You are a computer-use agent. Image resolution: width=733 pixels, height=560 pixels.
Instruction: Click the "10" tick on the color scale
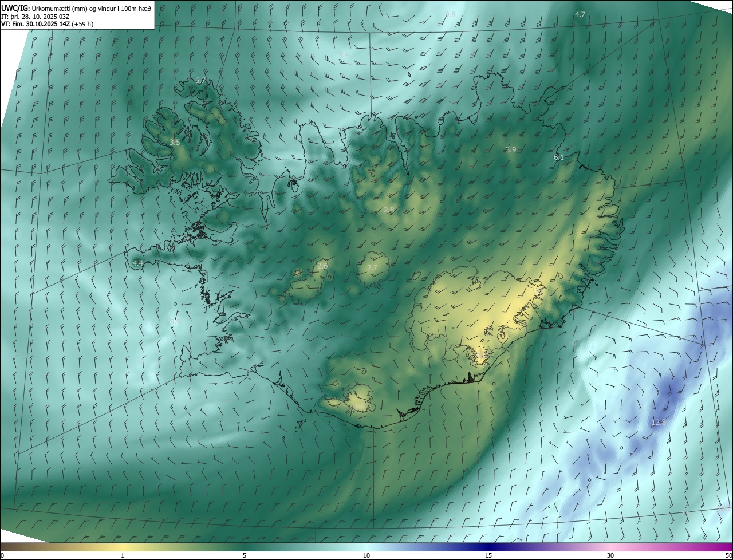click(366, 555)
